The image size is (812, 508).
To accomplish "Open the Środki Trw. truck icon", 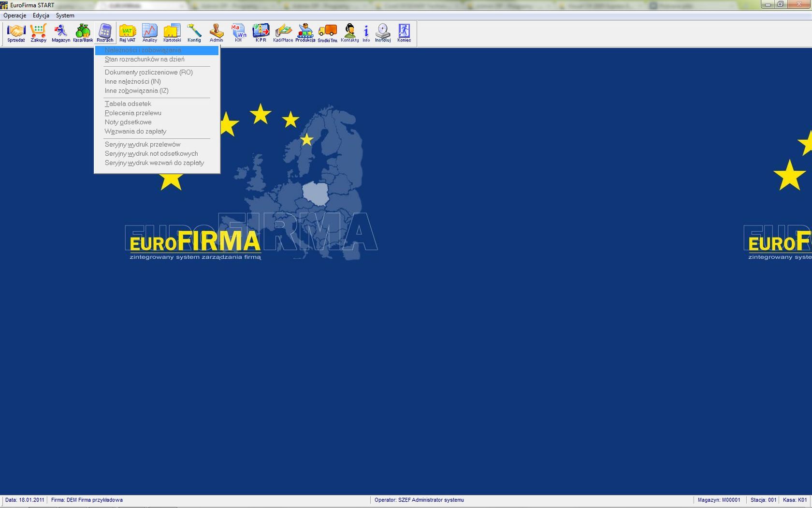I will (328, 33).
